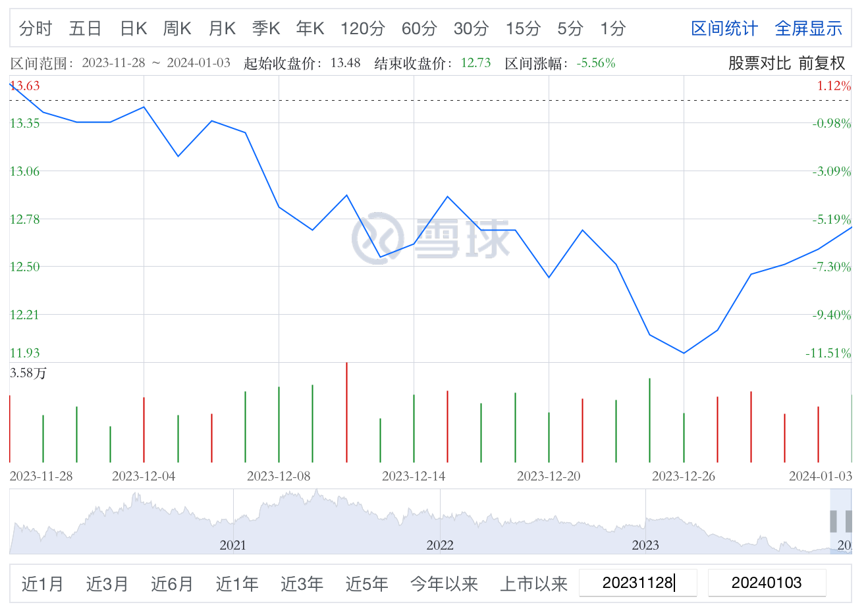The image size is (868, 611).
Task: Set range to 近1年
Action: pyautogui.click(x=237, y=584)
